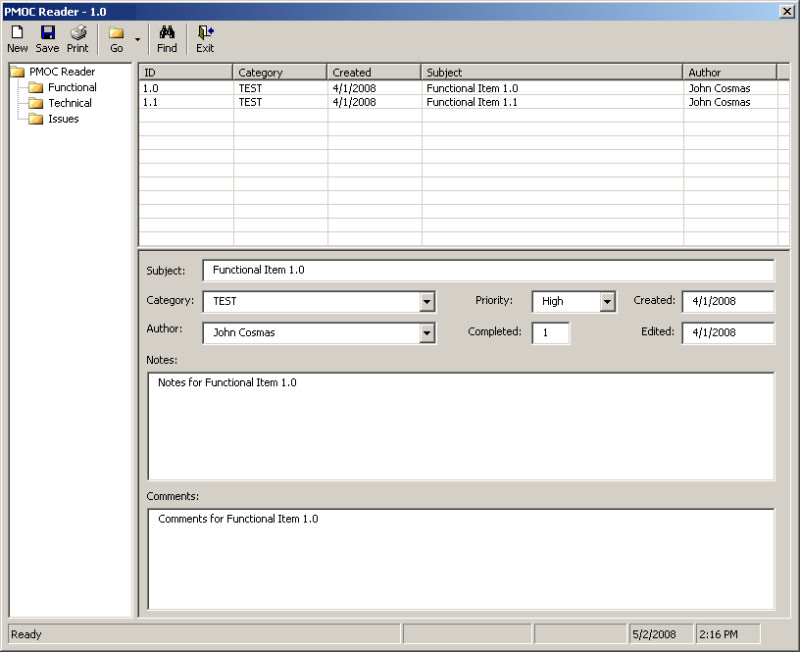Click the Save floppy disk icon
800x652 pixels.
[47, 32]
